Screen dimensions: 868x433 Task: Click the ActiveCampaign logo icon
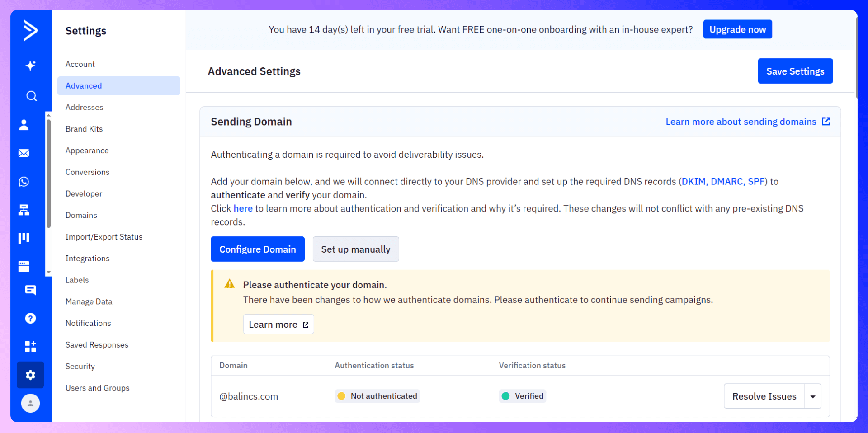(30, 30)
